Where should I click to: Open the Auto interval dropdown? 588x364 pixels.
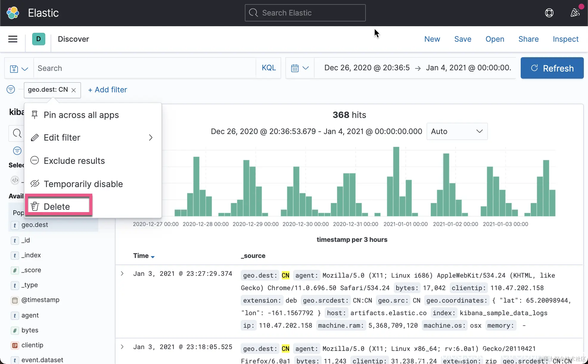pos(457,131)
